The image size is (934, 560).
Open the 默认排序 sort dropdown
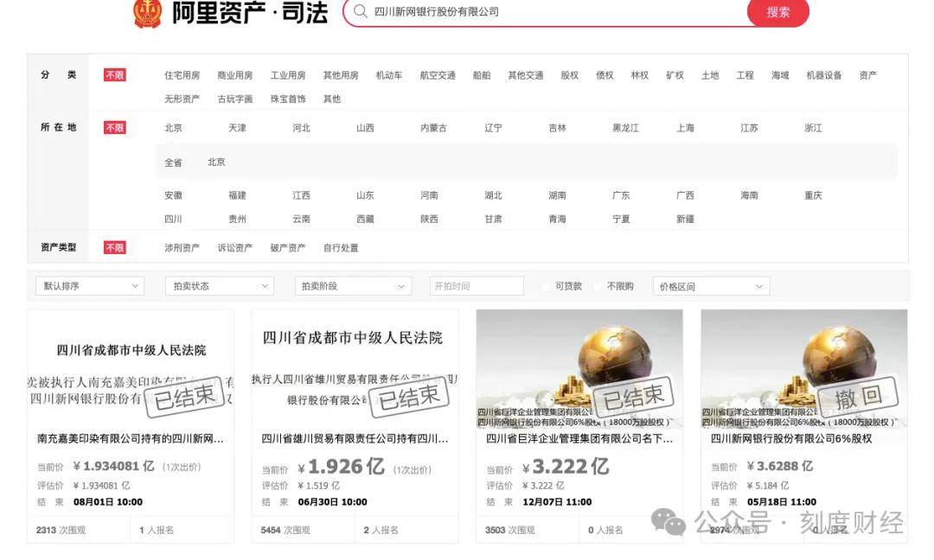[90, 286]
